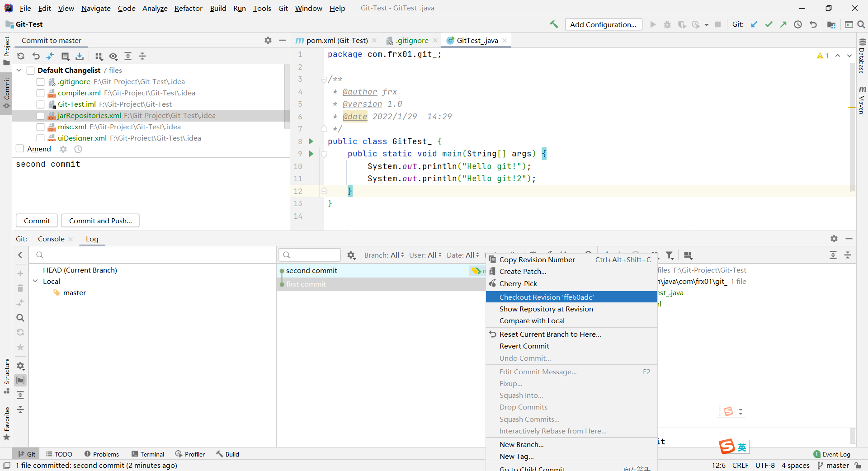Click the search icon in log sidebar
868x471 pixels.
coord(20,318)
